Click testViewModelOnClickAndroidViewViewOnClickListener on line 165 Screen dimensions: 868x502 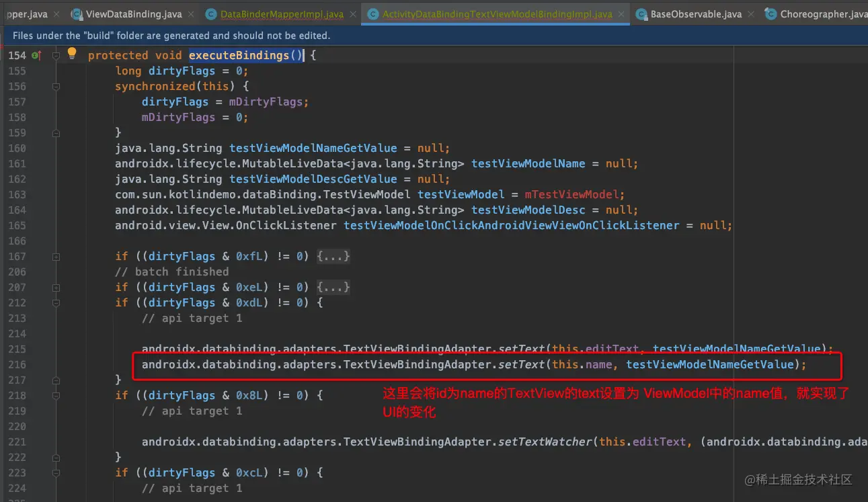511,225
